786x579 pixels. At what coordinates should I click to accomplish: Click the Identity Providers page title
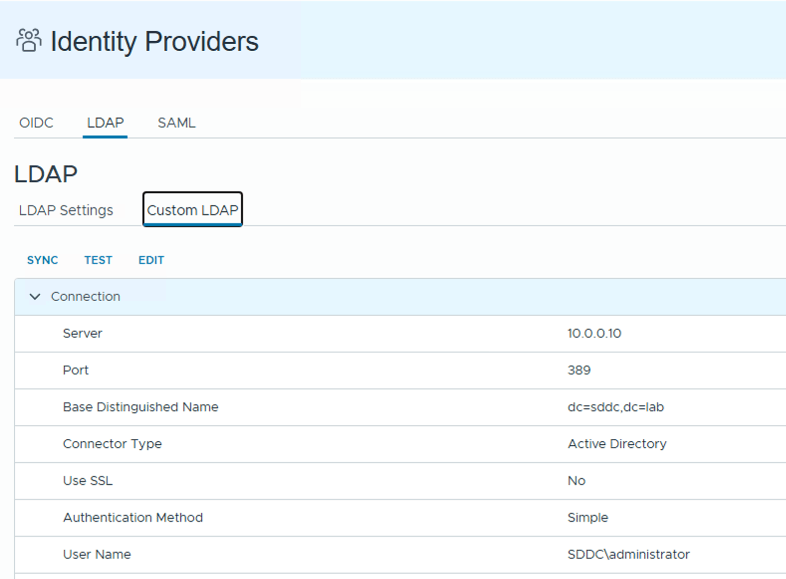point(154,41)
